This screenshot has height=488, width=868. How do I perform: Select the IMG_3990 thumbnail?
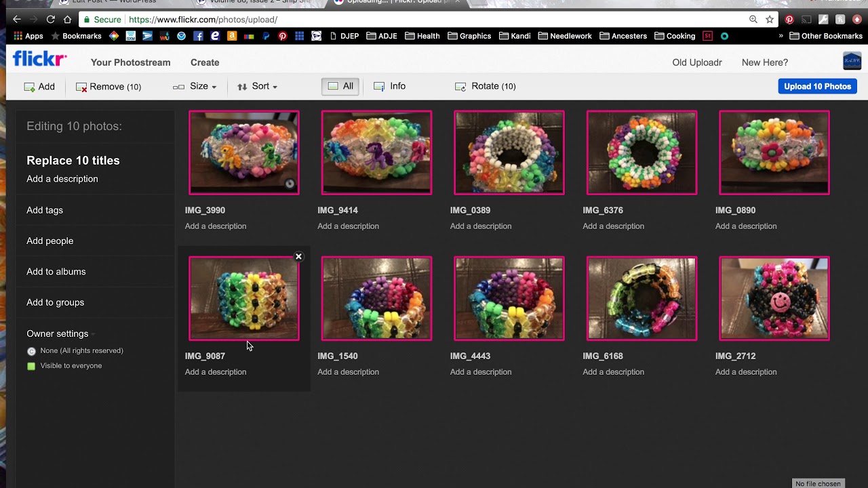244,152
